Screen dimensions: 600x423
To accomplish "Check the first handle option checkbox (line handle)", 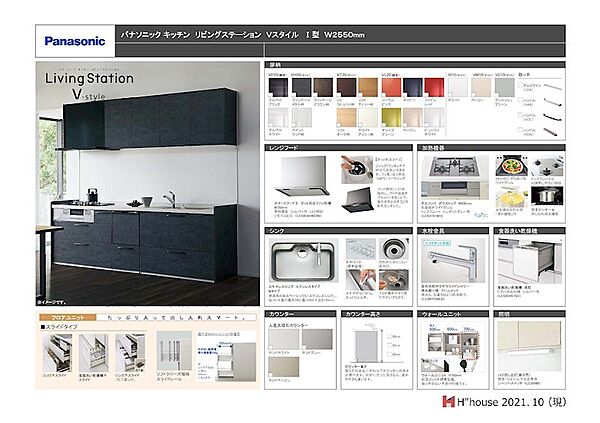I will 520,85.
